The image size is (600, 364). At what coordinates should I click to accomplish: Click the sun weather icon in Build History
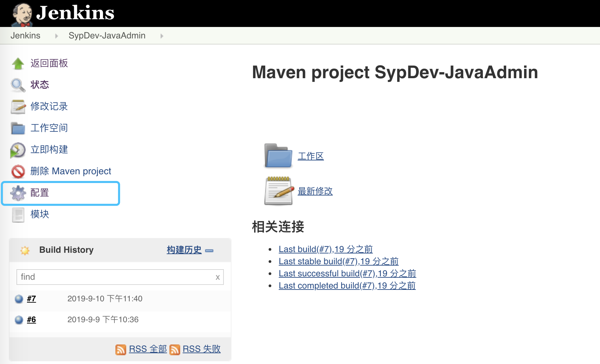click(25, 250)
